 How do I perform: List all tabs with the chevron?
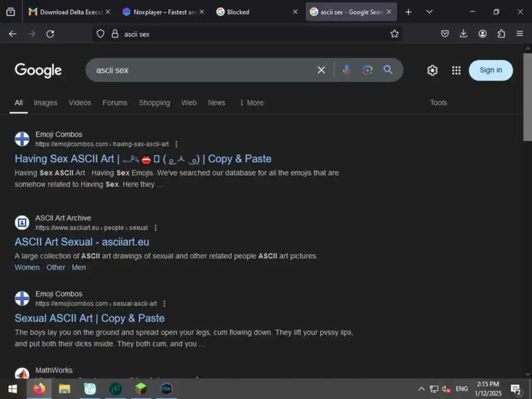429,12
